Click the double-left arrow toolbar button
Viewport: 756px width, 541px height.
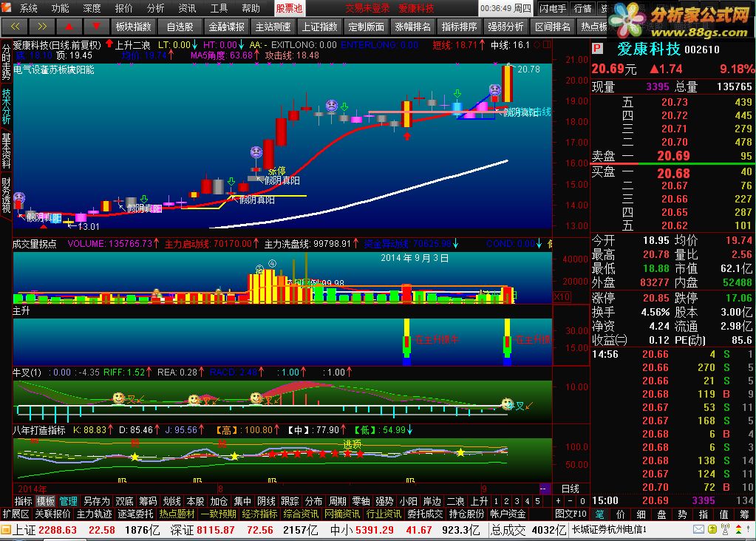(x=15, y=27)
